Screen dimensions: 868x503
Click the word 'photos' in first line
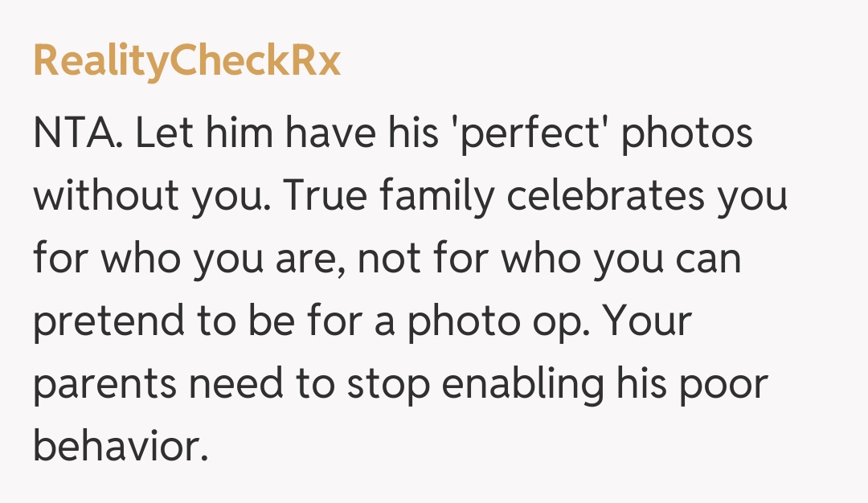tap(689, 134)
